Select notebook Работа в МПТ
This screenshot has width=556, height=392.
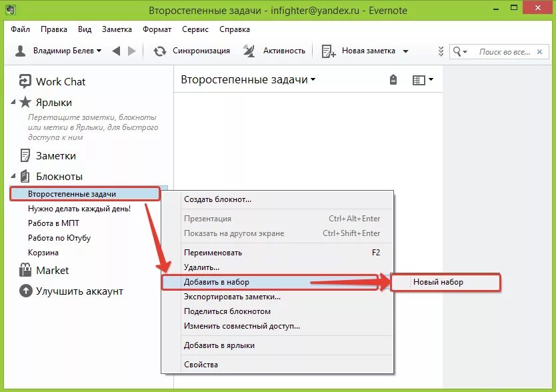click(53, 223)
